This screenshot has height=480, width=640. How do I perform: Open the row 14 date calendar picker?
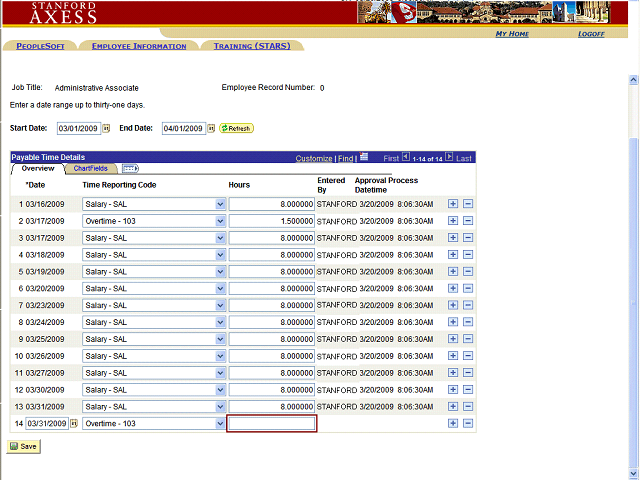click(73, 424)
